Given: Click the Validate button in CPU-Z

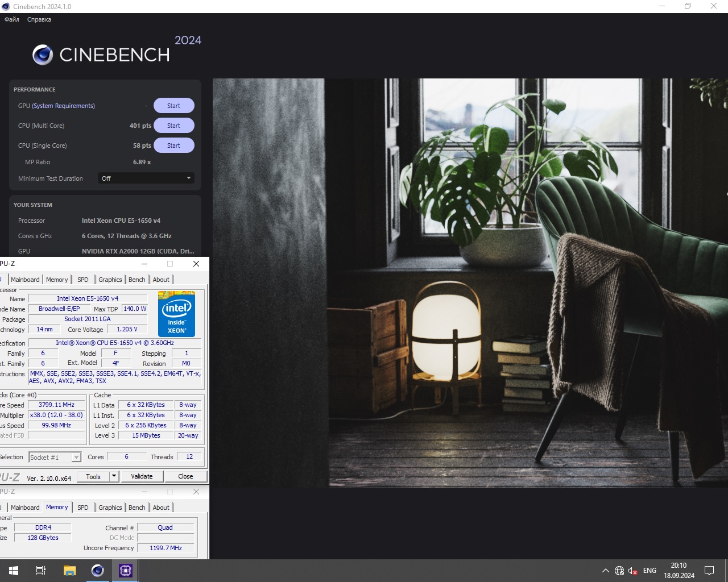Looking at the screenshot, I should point(142,476).
